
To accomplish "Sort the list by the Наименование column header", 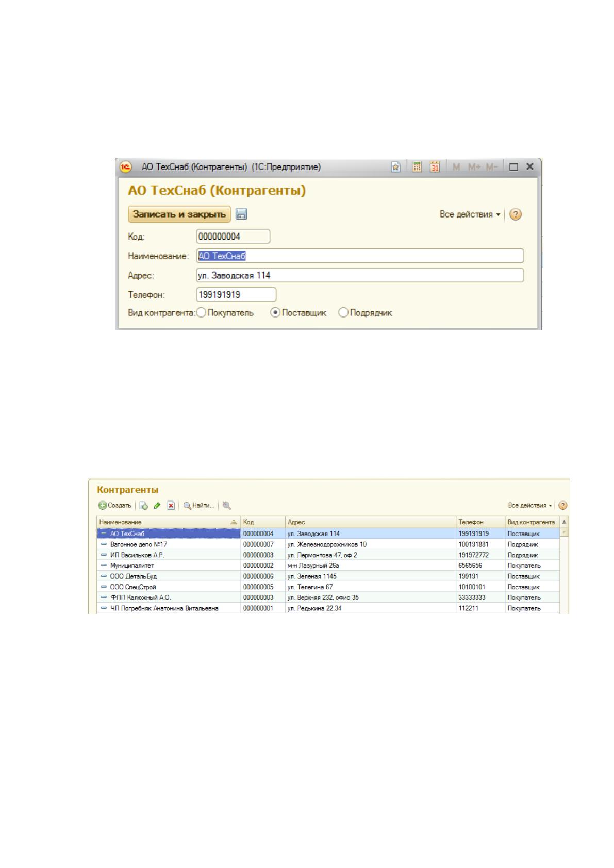I will (169, 522).
